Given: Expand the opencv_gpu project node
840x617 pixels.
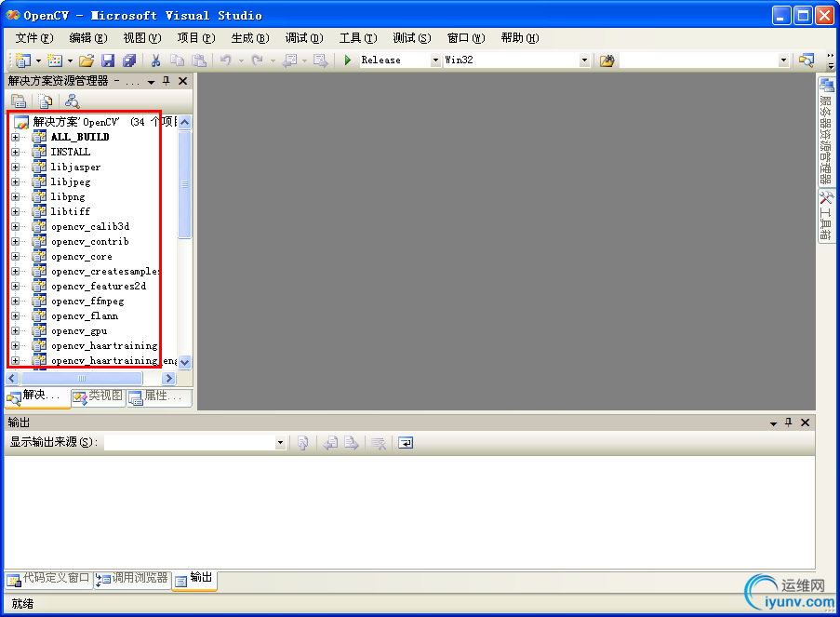Looking at the screenshot, I should [16, 331].
